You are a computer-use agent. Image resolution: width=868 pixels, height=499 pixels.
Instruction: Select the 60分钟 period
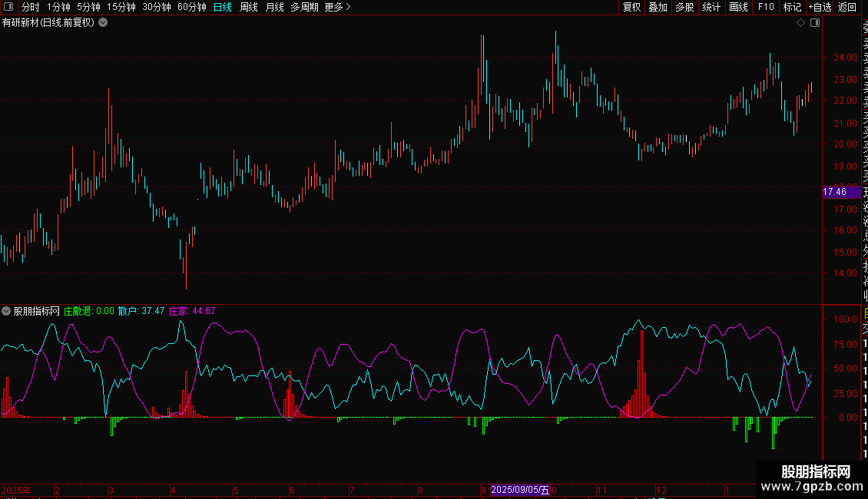(192, 7)
